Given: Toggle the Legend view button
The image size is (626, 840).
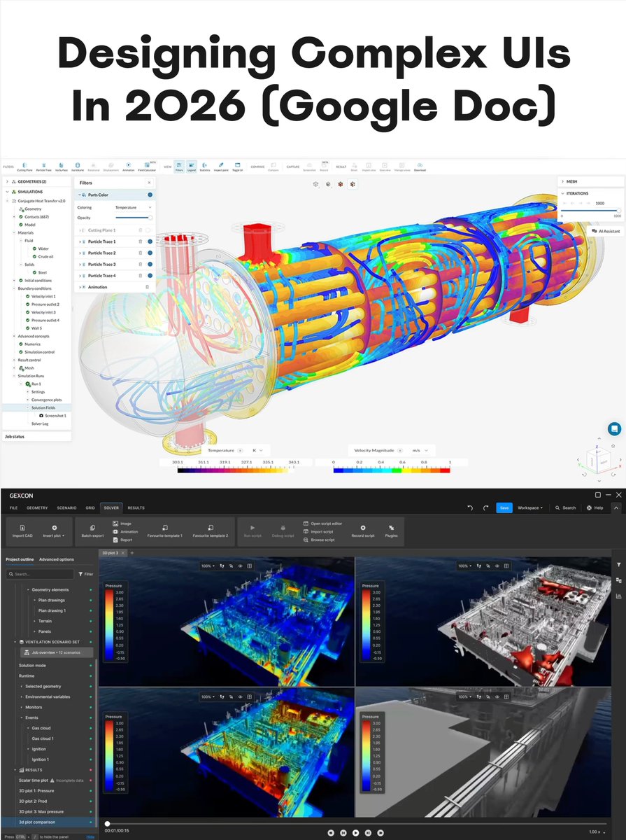Looking at the screenshot, I should pos(192,167).
